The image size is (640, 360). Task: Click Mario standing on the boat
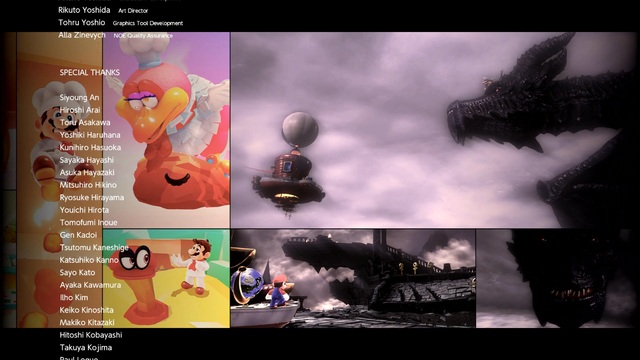tap(278, 291)
